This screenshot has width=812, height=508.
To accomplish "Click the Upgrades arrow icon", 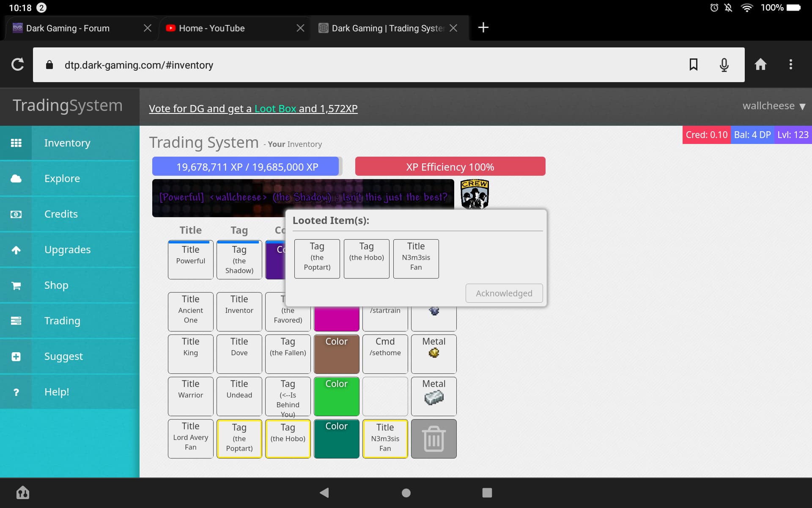I will 16,250.
